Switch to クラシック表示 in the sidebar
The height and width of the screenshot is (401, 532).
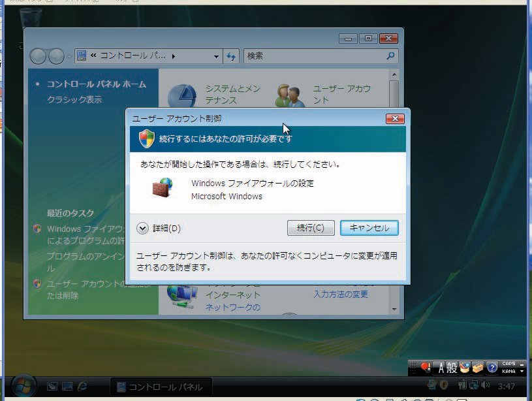point(74,99)
